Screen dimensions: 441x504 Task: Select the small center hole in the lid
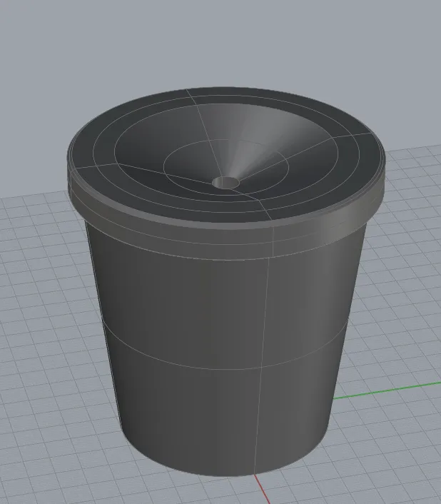225,183
